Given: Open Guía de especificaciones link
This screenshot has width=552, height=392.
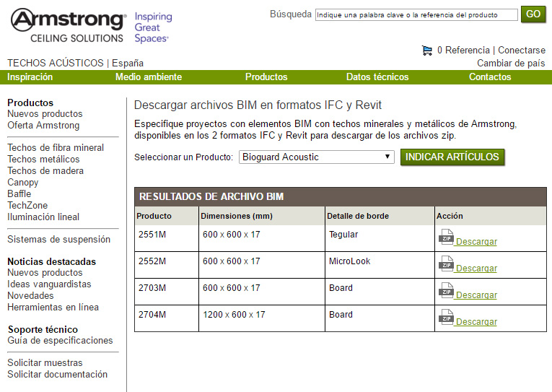Looking at the screenshot, I should pyautogui.click(x=60, y=341).
